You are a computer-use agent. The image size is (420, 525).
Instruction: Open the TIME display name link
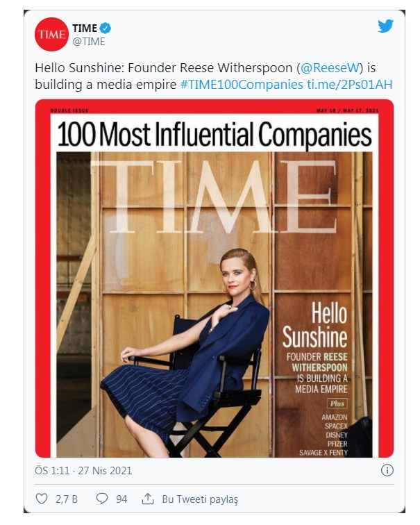point(85,28)
